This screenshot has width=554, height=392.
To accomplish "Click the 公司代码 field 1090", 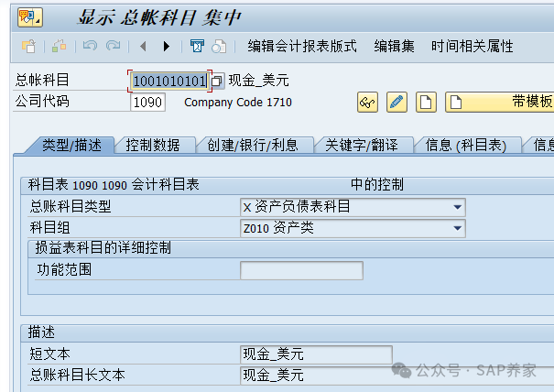I will pos(147,103).
